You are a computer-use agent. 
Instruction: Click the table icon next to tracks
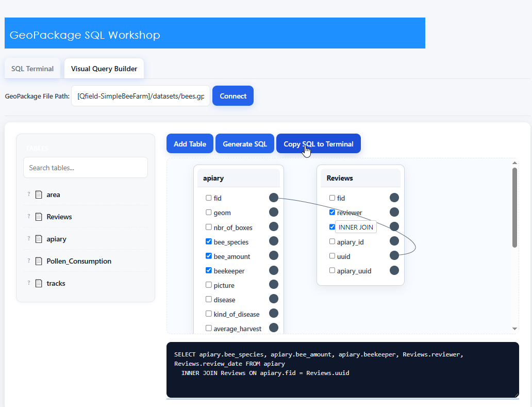[x=39, y=283]
